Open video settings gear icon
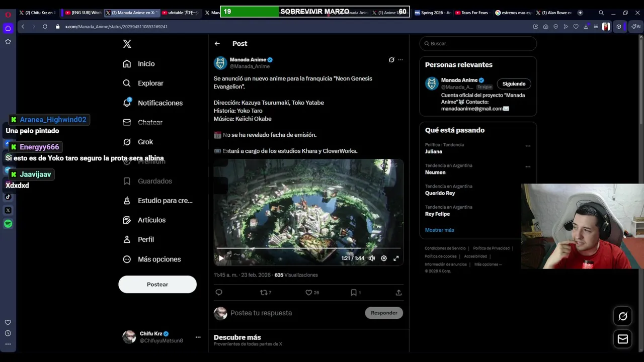This screenshot has height=362, width=644. 384,258
